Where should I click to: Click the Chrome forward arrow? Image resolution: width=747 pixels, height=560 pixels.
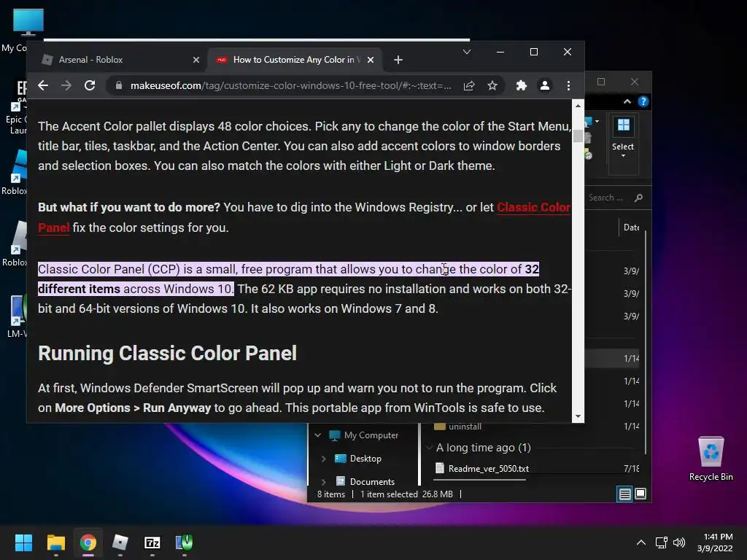click(x=66, y=86)
